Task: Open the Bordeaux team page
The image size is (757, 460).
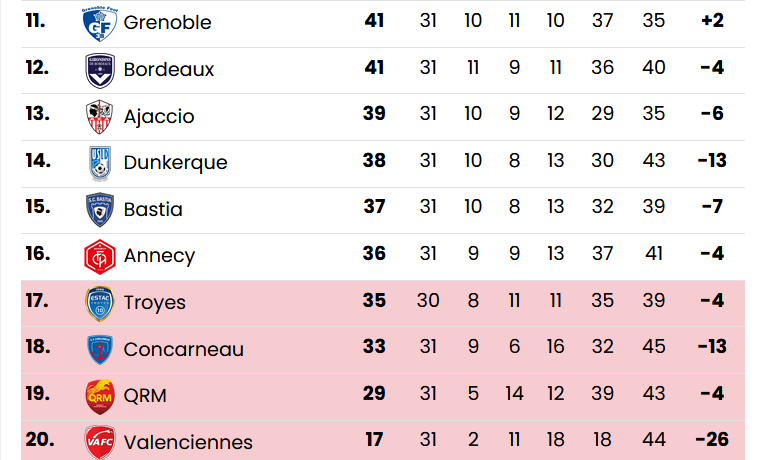Action: (x=169, y=70)
